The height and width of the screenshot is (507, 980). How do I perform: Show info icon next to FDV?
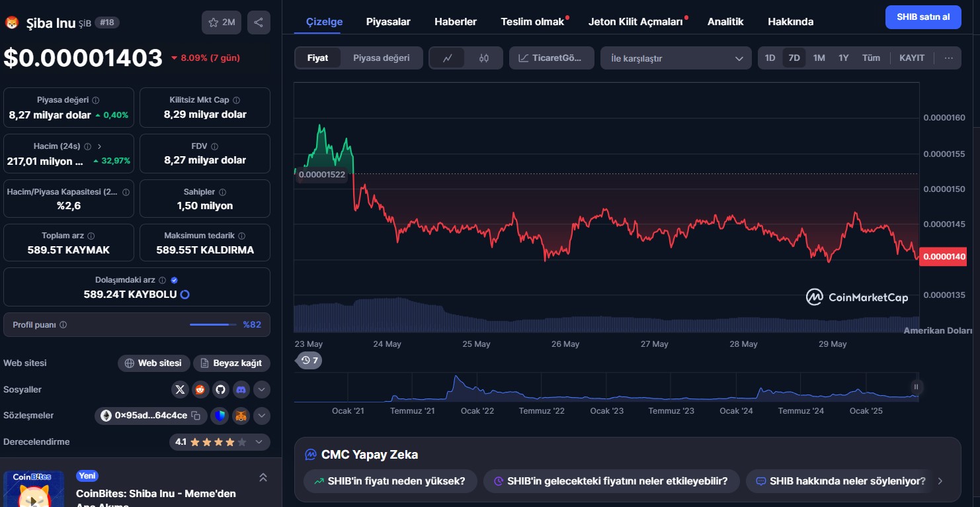(214, 146)
